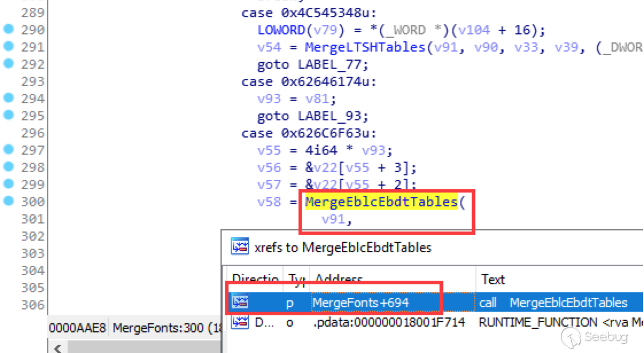
Task: Toggle breakpoint dot on line 297
Action: [x=9, y=149]
